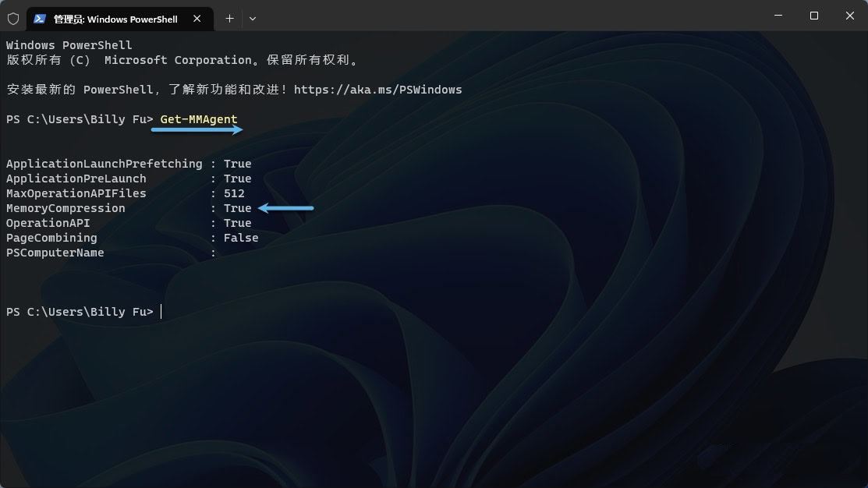Click the PowerShell icon on the tab
Viewport: 868px width, 488px height.
click(x=39, y=19)
